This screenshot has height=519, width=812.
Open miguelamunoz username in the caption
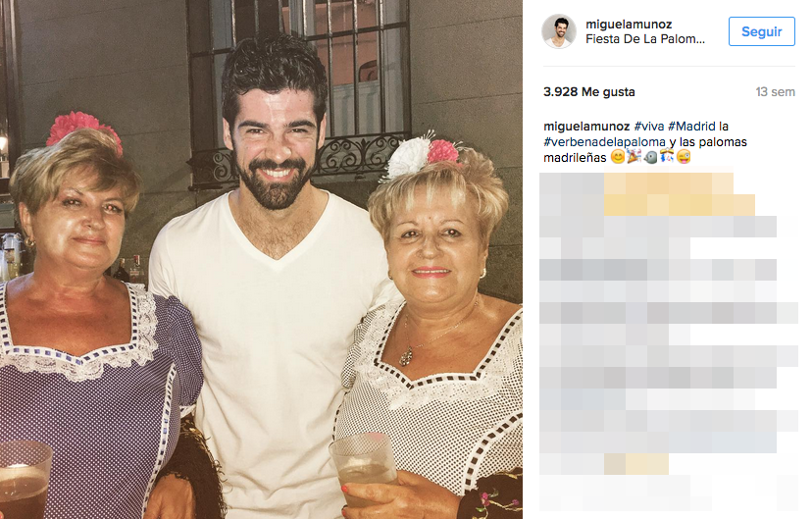(x=586, y=126)
